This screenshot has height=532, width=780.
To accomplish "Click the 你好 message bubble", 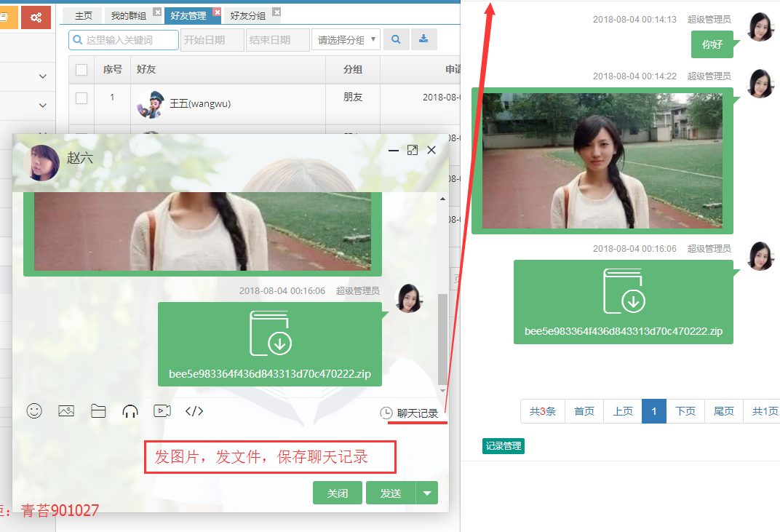I will [x=712, y=44].
